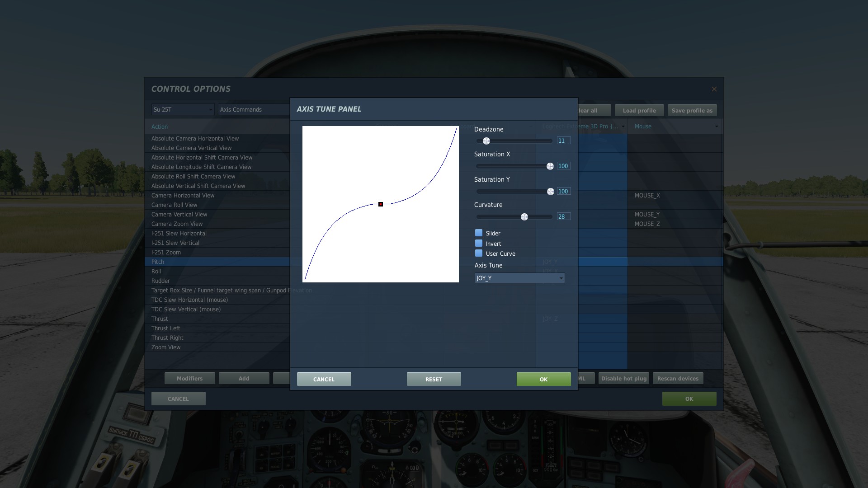Close the Control Options window
This screenshot has width=868, height=488.
(714, 89)
